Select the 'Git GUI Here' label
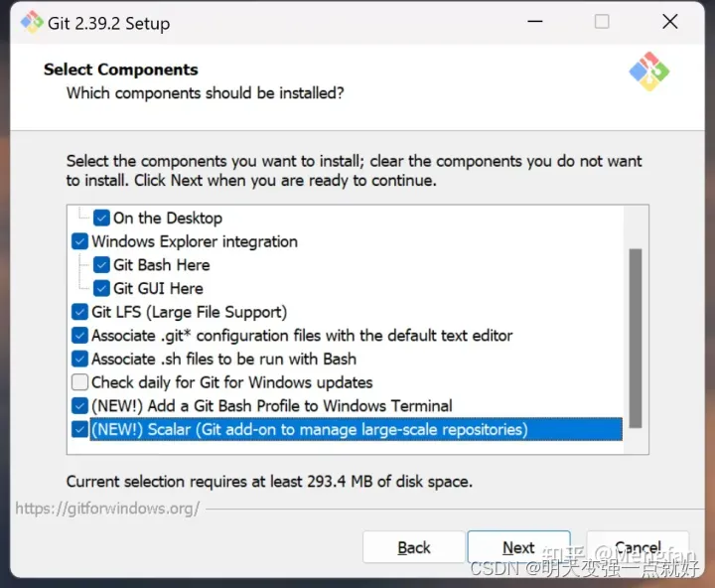This screenshot has height=588, width=715. coord(158,288)
